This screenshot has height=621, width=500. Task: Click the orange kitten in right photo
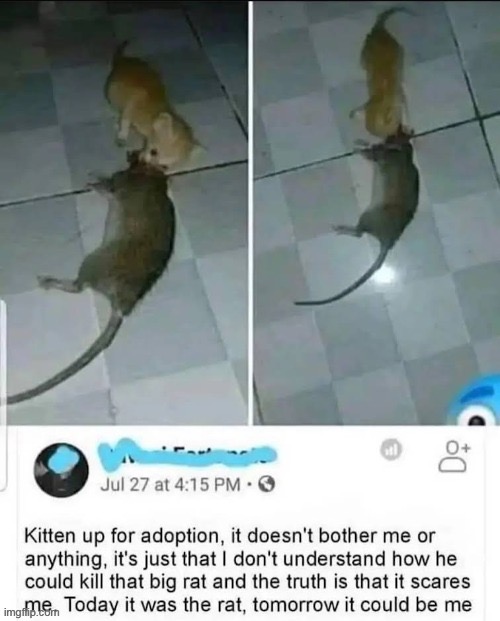[384, 71]
